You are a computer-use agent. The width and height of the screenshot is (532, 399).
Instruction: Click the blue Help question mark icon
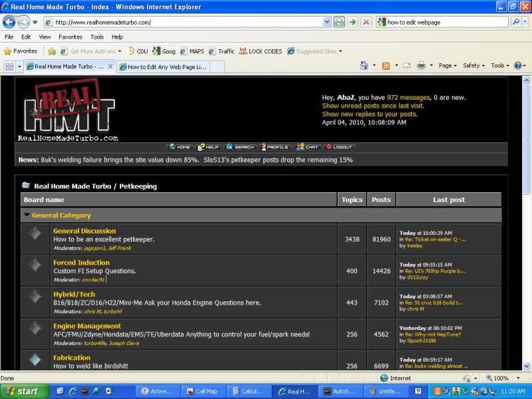click(x=518, y=65)
